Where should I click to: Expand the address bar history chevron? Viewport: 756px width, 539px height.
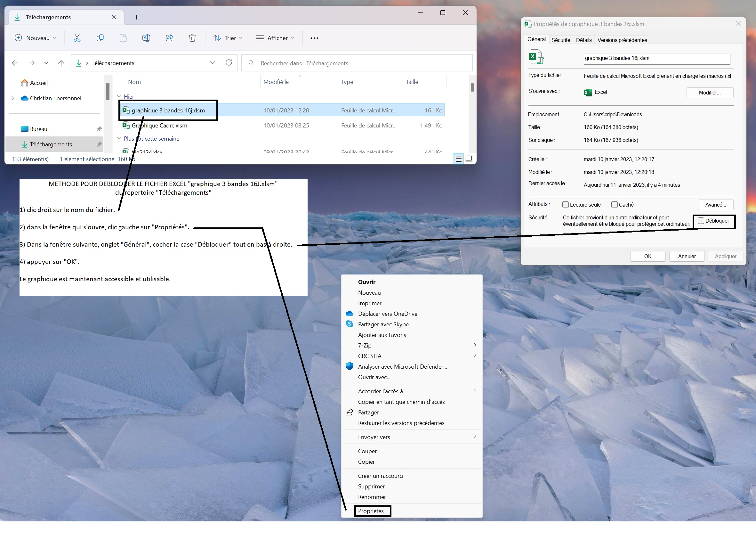click(213, 62)
